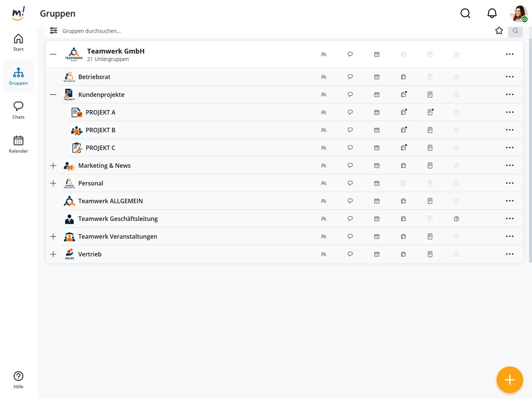Open chat for PROJEKT A
532x399 pixels.
pos(350,112)
